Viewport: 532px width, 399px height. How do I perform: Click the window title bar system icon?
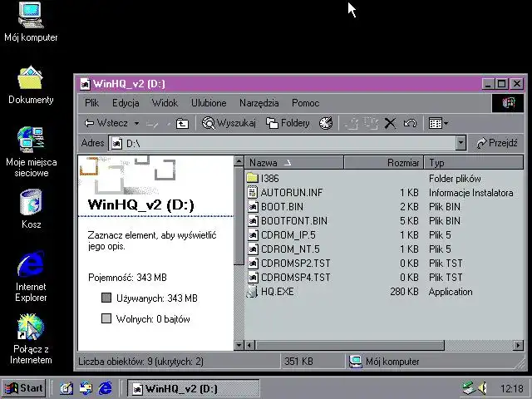click(86, 84)
